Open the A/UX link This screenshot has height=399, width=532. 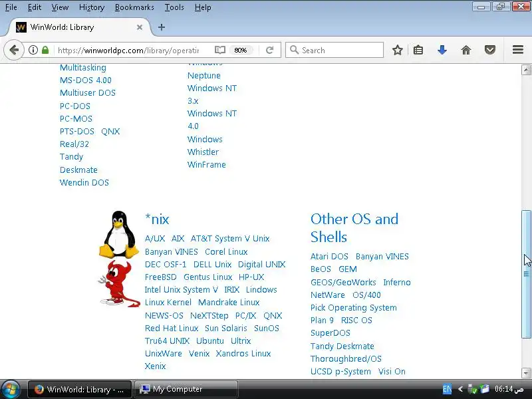pyautogui.click(x=155, y=239)
